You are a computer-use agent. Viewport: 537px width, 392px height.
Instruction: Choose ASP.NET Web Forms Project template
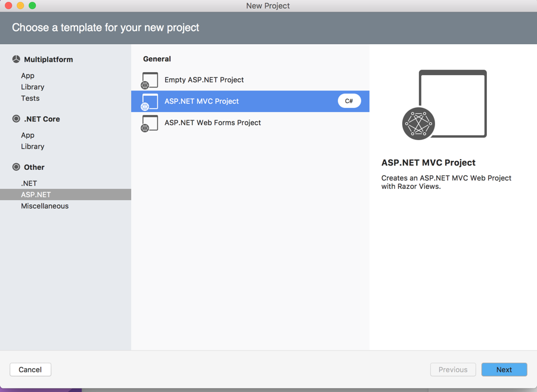250,123
